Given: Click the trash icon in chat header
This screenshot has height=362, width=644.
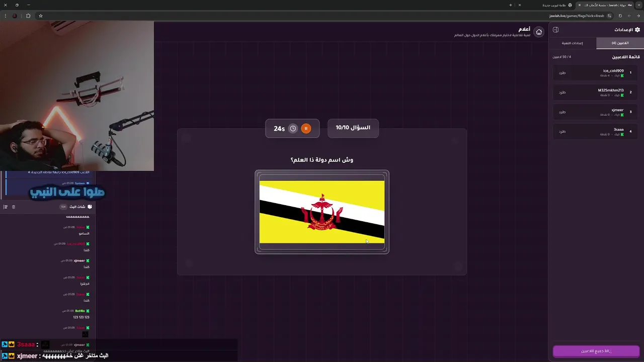Looking at the screenshot, I should click(14, 207).
